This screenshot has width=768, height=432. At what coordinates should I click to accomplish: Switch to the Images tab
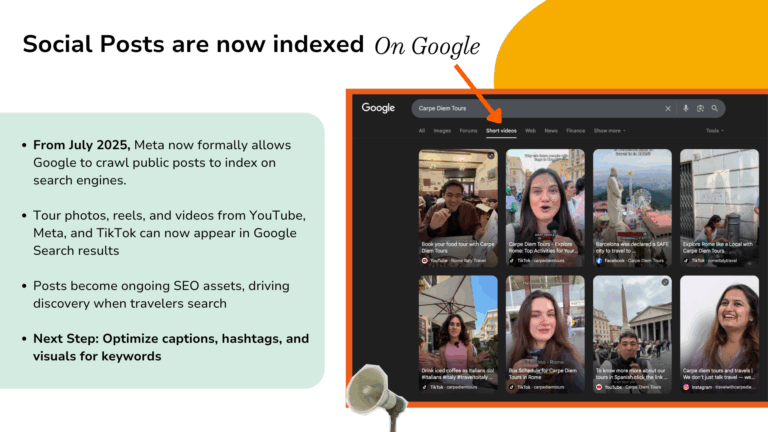[442, 130]
